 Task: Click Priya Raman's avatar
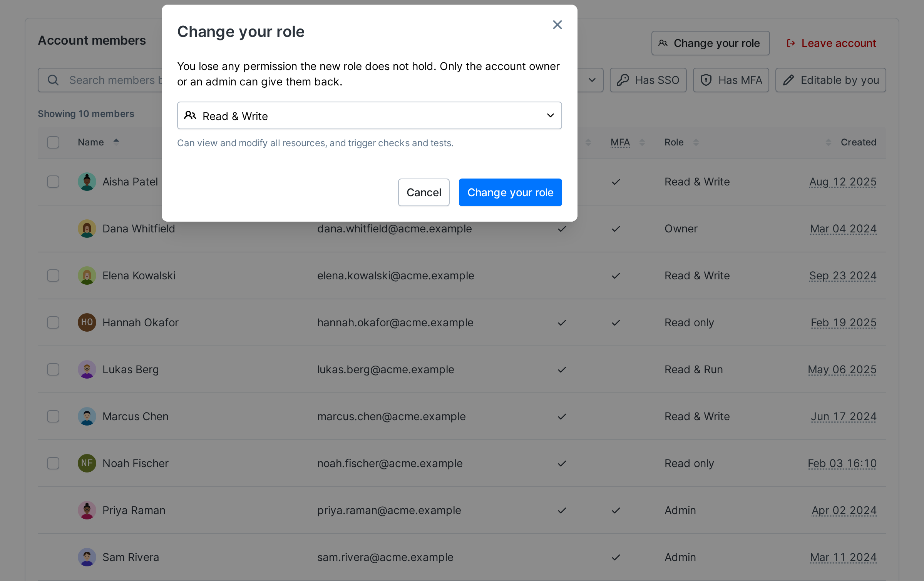(87, 510)
